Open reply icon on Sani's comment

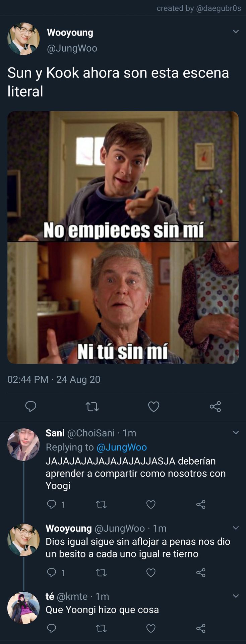coord(52,504)
